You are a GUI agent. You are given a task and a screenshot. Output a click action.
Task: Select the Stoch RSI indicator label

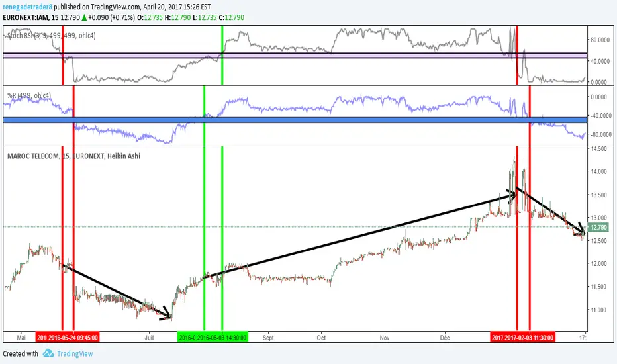click(x=52, y=36)
